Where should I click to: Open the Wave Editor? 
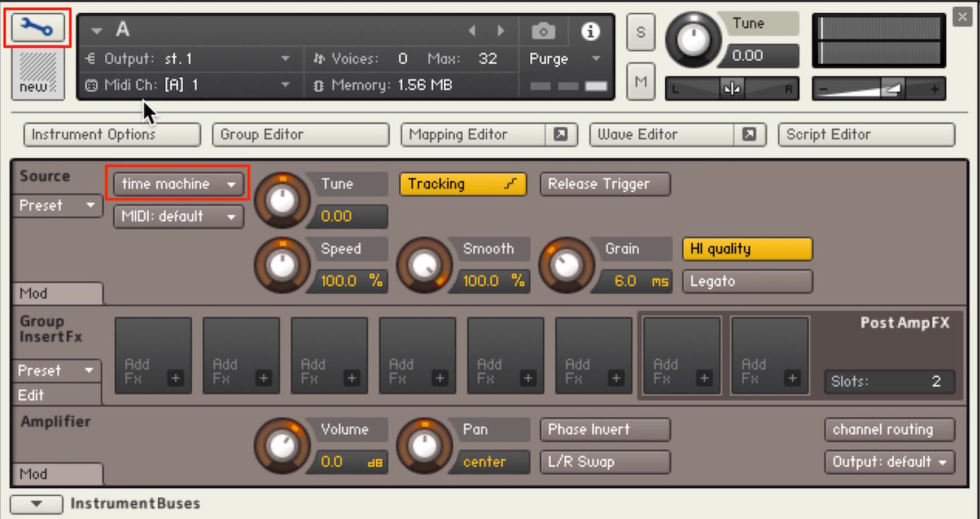coord(661,134)
